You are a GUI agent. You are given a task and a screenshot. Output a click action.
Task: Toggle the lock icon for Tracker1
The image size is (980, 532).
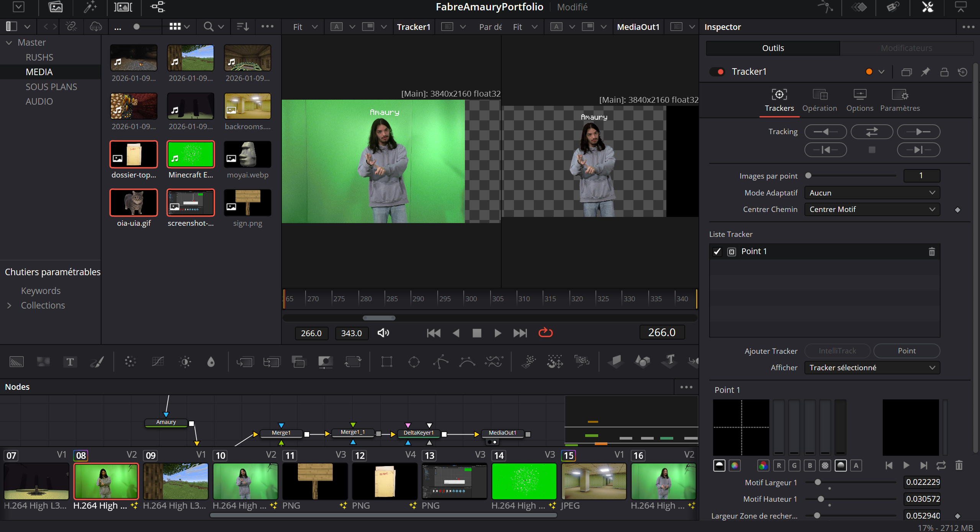tap(944, 72)
